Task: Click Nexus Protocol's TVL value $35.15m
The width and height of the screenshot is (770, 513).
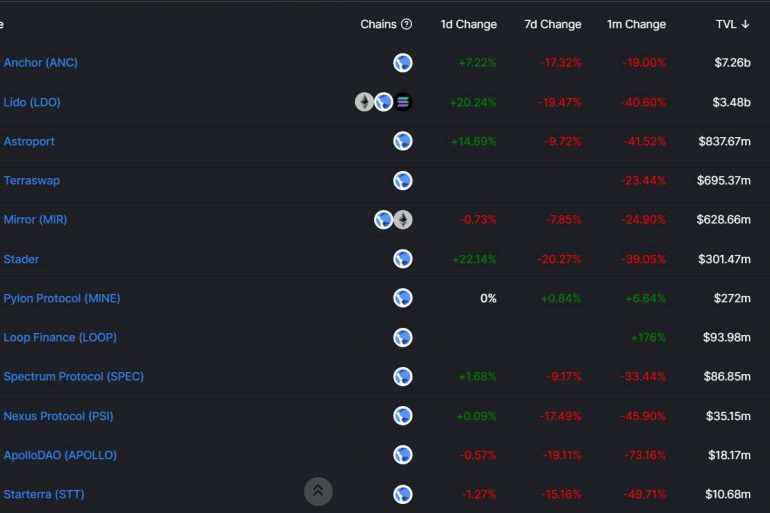Action: pyautogui.click(x=728, y=416)
